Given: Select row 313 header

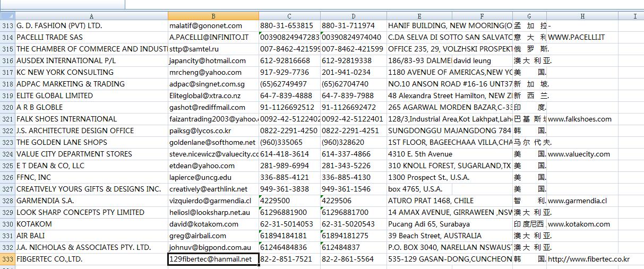Looking at the screenshot, I should [x=7, y=25].
